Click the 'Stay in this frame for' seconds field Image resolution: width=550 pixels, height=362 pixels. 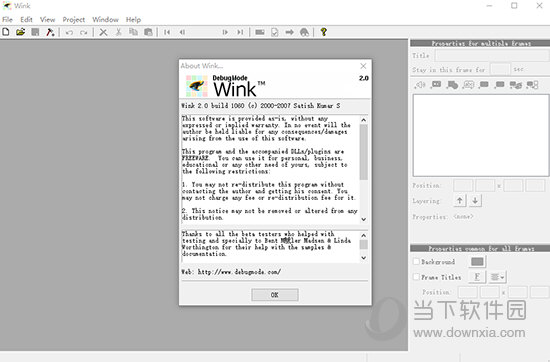pos(500,69)
